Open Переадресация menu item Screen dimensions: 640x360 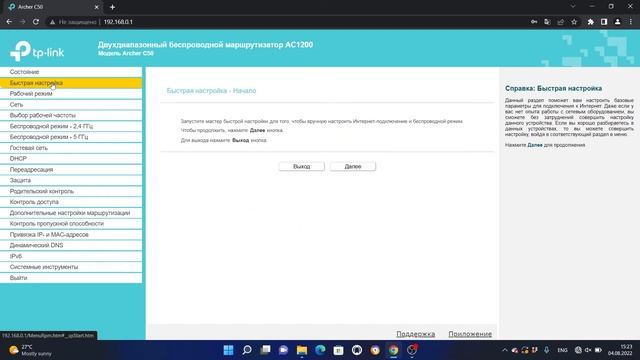click(71, 169)
